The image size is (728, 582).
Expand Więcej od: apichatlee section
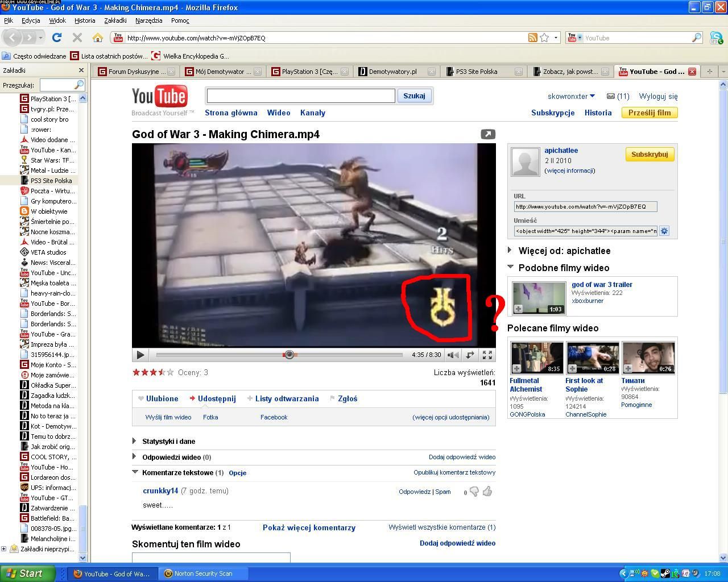click(x=510, y=250)
